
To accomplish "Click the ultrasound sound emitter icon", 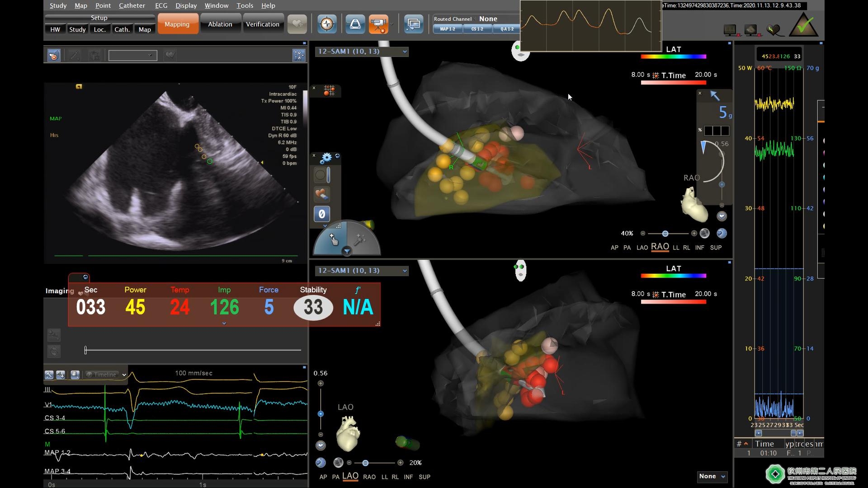I will [54, 55].
